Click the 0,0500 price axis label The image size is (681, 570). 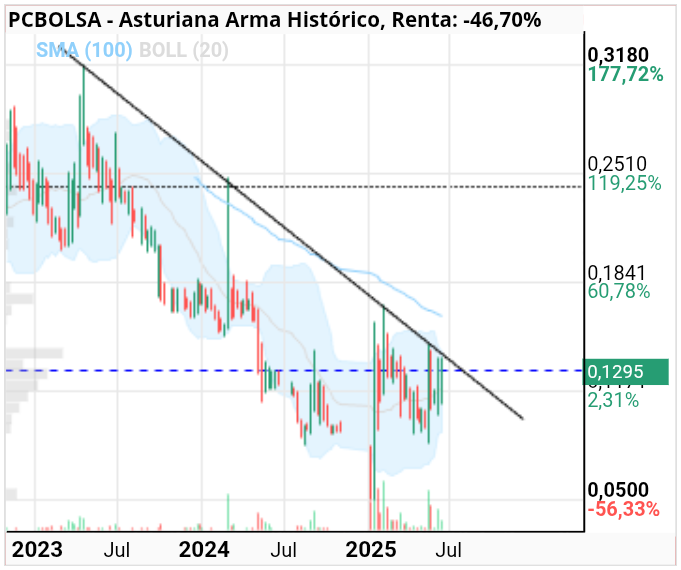point(618,490)
